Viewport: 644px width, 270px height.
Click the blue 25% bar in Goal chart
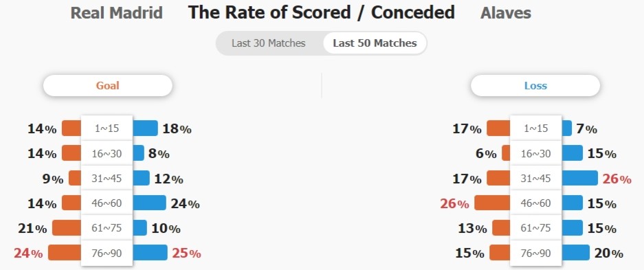[x=150, y=252]
